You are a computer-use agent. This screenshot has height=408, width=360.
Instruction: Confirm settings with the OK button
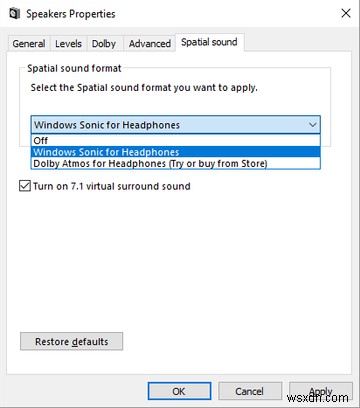coord(179,391)
